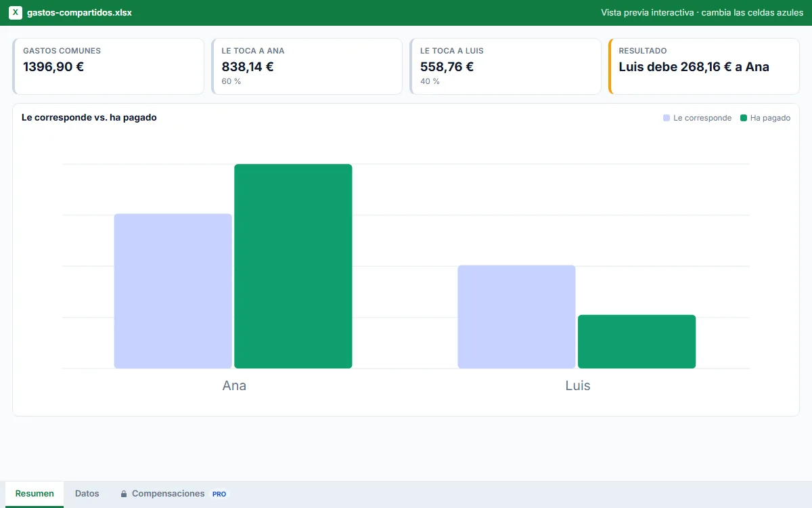Click the Ana axis label
Viewport: 812px width, 508px height.
pyautogui.click(x=234, y=386)
